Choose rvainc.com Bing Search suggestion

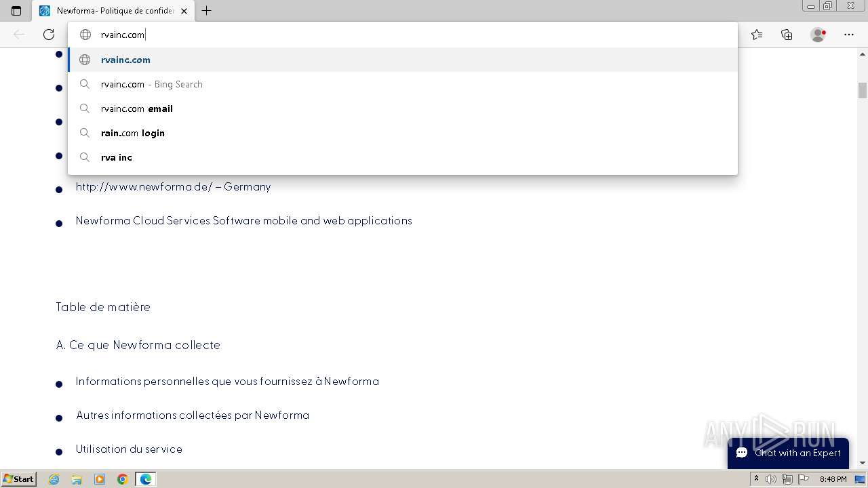pos(403,84)
